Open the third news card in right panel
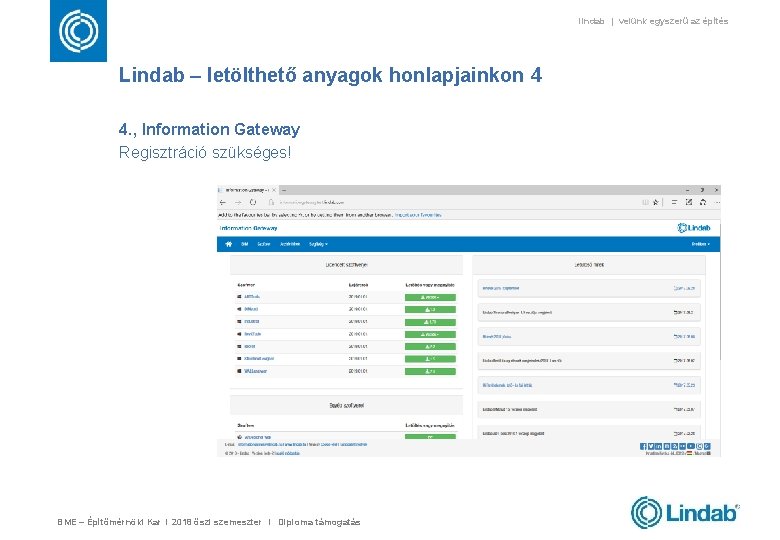This screenshot has width=780, height=540. [x=589, y=337]
